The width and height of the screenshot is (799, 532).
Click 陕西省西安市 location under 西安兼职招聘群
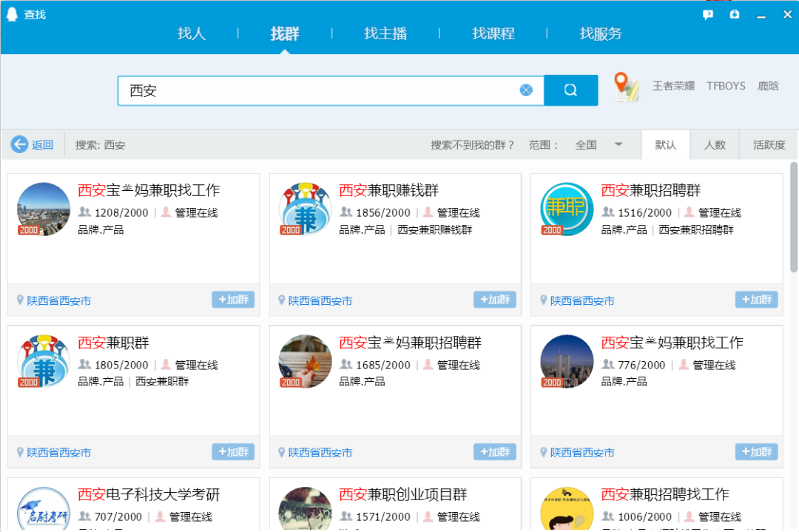[582, 300]
